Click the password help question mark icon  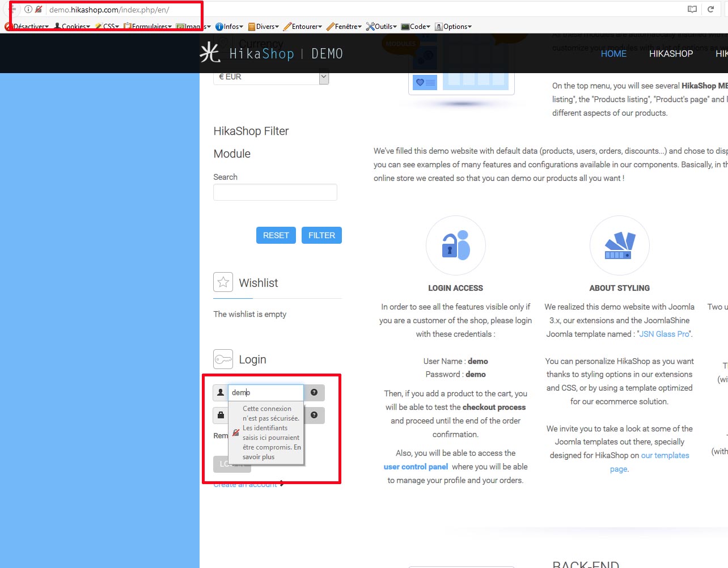coord(314,415)
